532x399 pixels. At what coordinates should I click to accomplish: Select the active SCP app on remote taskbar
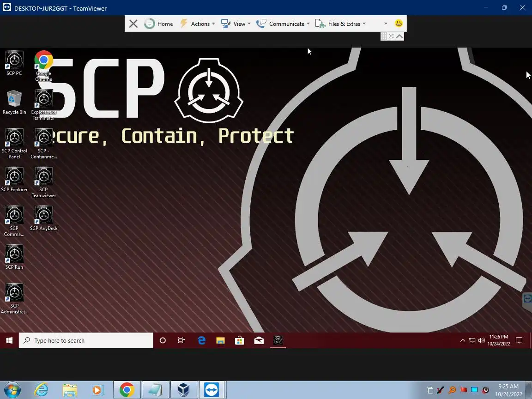[278, 340]
